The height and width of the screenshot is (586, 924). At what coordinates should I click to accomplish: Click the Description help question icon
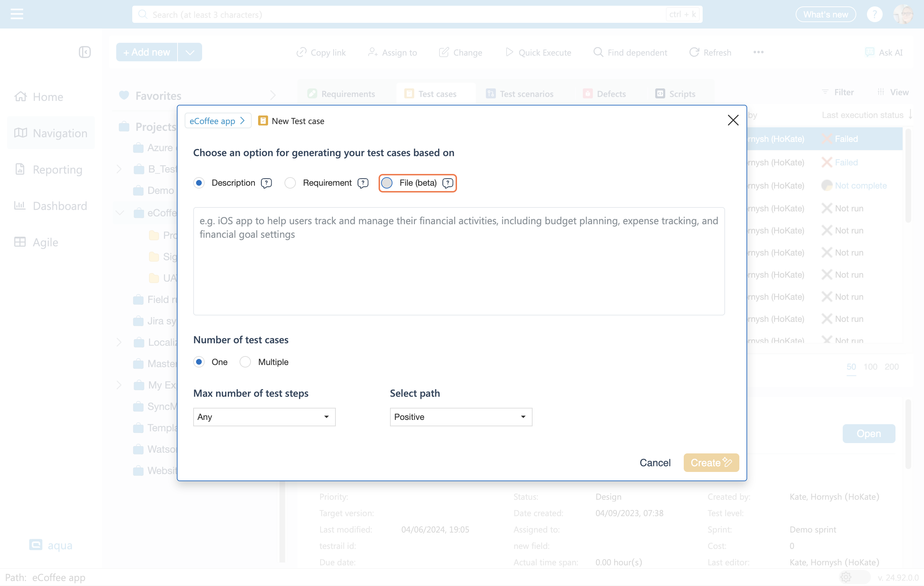pos(266,183)
